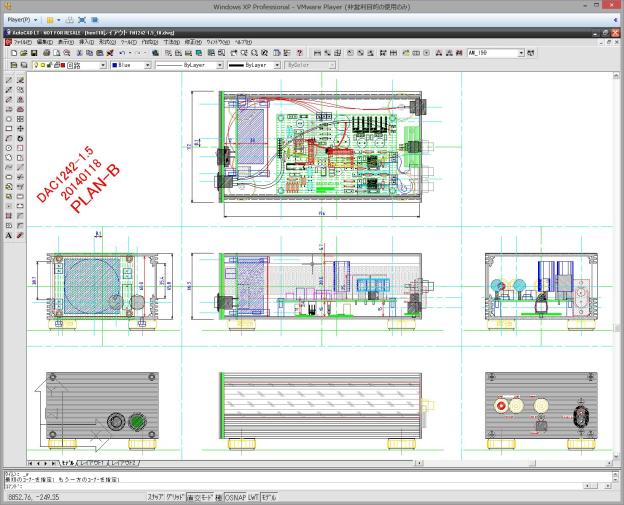
Task: Open the ファイル(F) menu
Action: pos(21,43)
